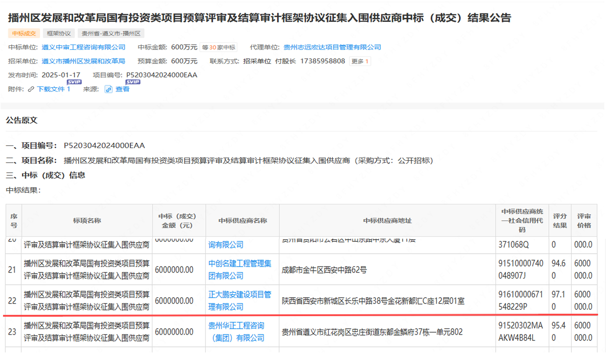Screen dimensions: 606x364
Task: Open 遵义市播州区发展和改革局 purchaser link
Action: [x=83, y=61]
